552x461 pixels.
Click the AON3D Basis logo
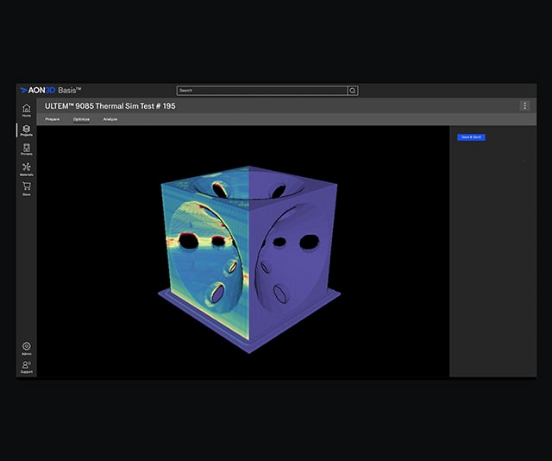[x=51, y=90]
